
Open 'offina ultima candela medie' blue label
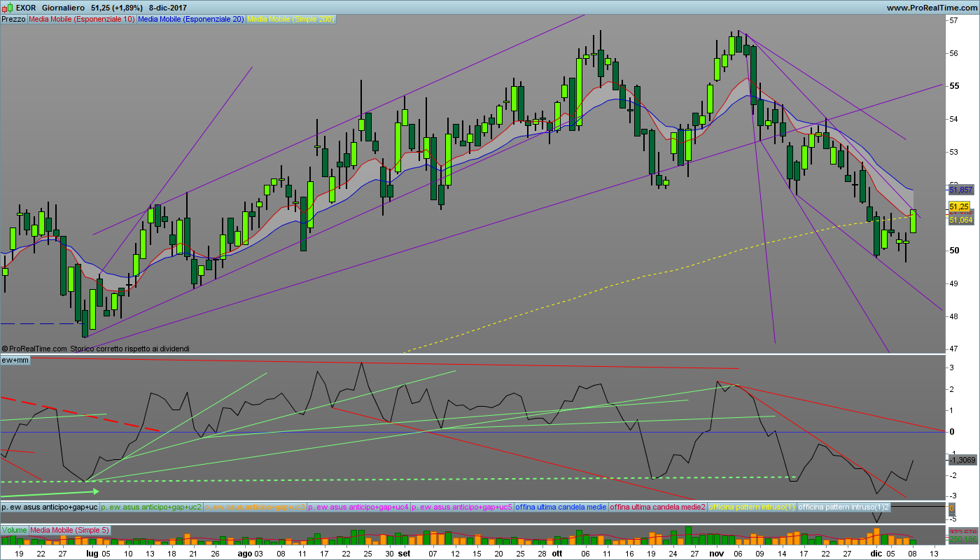(x=561, y=507)
